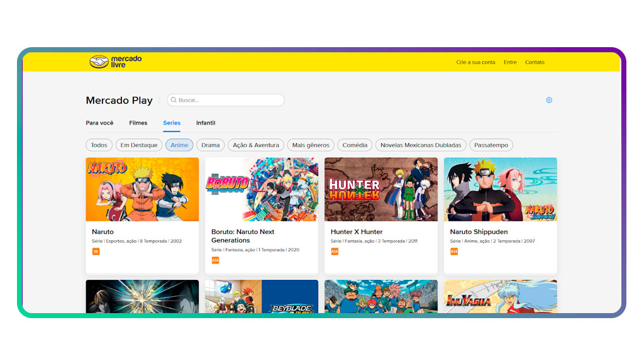Open the Mais gêneros chip

pos(311,145)
